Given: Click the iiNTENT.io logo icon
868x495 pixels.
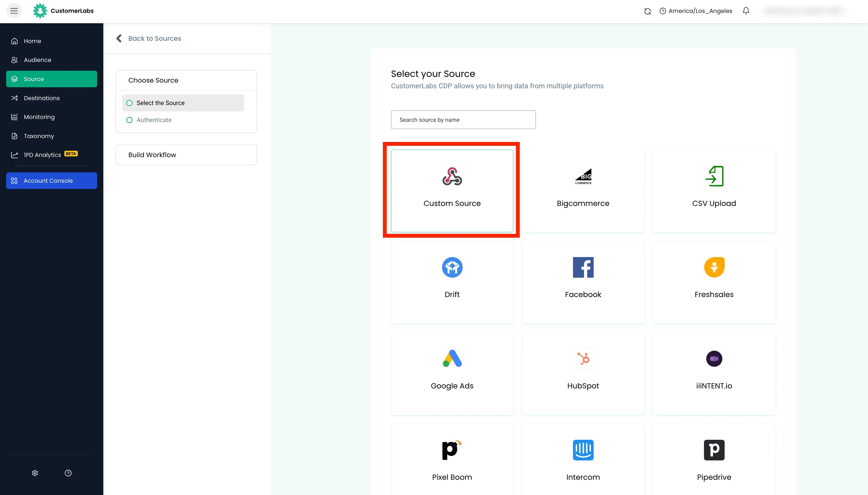Looking at the screenshot, I should [x=714, y=358].
